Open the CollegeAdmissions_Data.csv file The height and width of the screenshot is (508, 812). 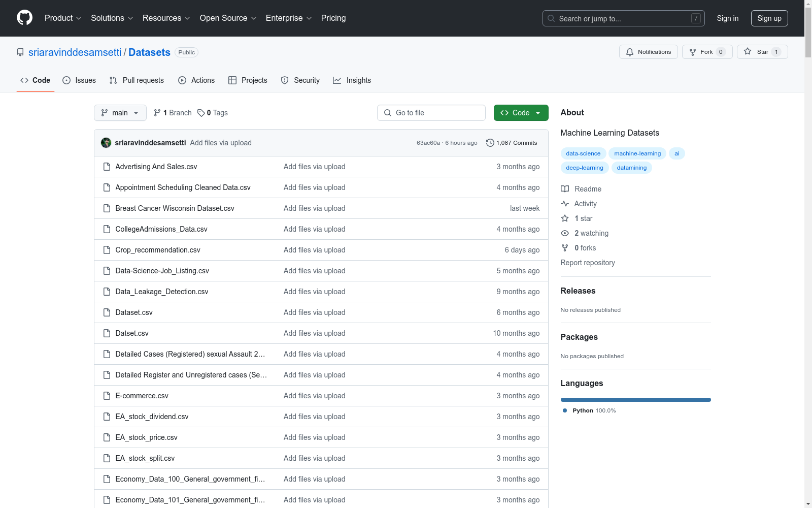click(161, 229)
